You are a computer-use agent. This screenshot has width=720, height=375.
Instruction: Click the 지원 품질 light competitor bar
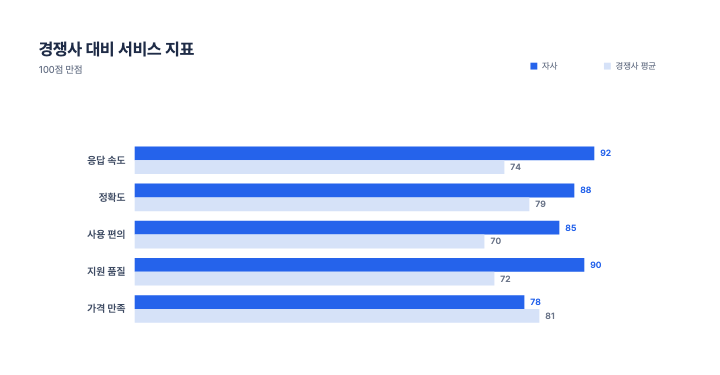coord(315,279)
